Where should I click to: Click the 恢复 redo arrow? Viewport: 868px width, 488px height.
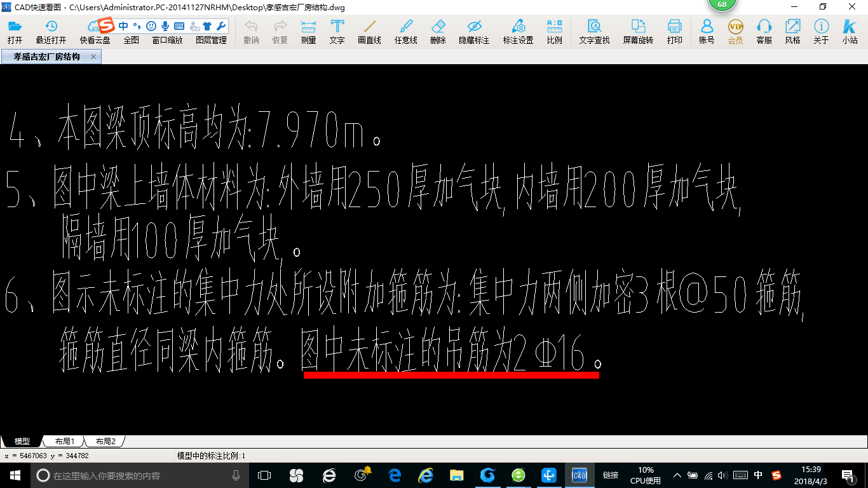280,31
